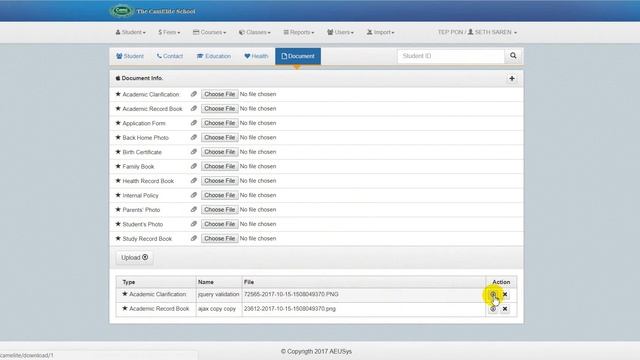
Task: Choose File for Family Book
Action: click(220, 166)
